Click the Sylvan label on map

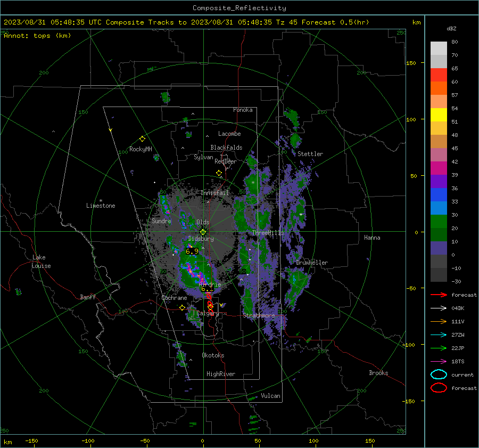tap(203, 157)
